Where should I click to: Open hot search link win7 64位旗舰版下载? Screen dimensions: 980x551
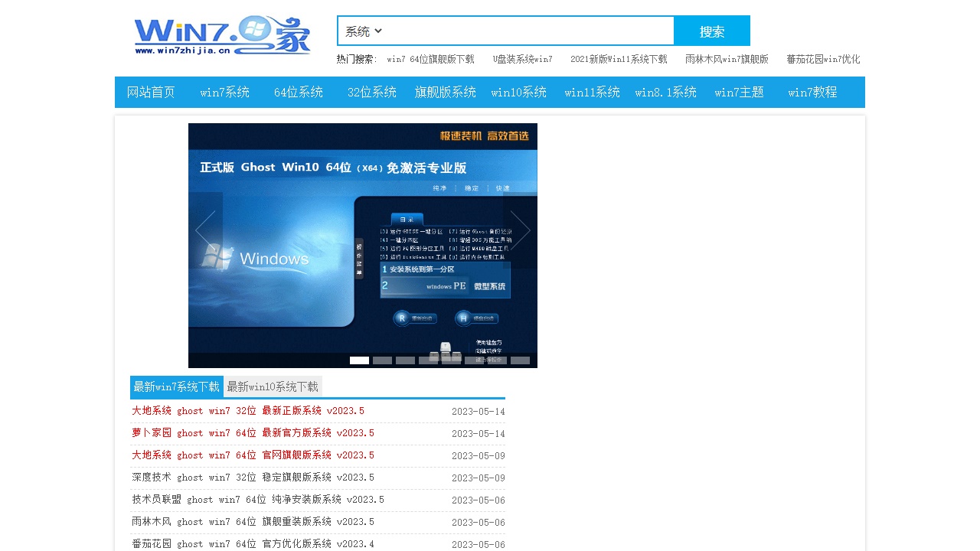[x=431, y=59]
